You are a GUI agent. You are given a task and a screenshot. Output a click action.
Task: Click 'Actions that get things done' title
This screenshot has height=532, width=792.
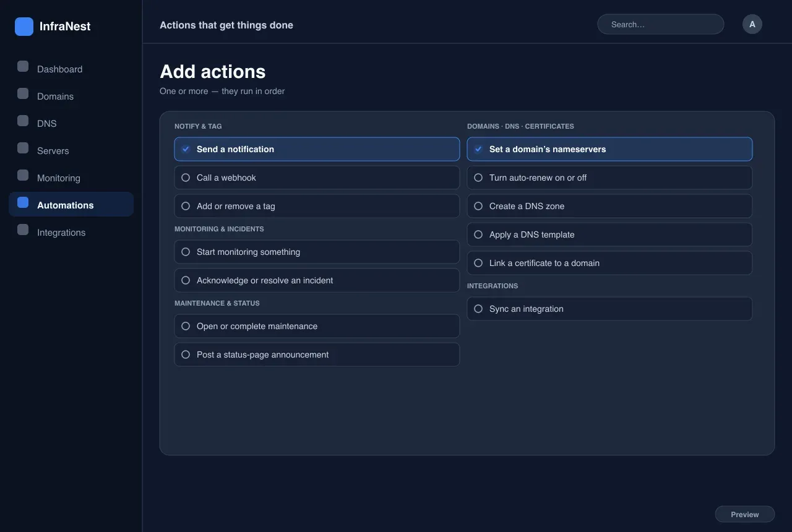[226, 25]
